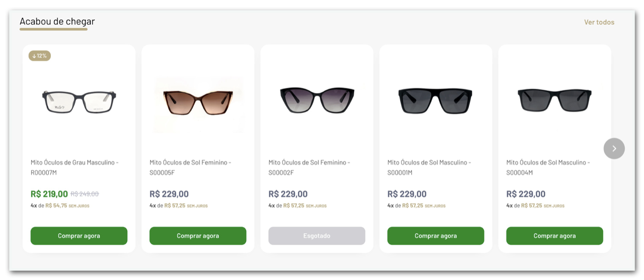This screenshot has width=644, height=280.
Task: Open the S00004M sunglasses thumbnail
Action: [x=555, y=100]
